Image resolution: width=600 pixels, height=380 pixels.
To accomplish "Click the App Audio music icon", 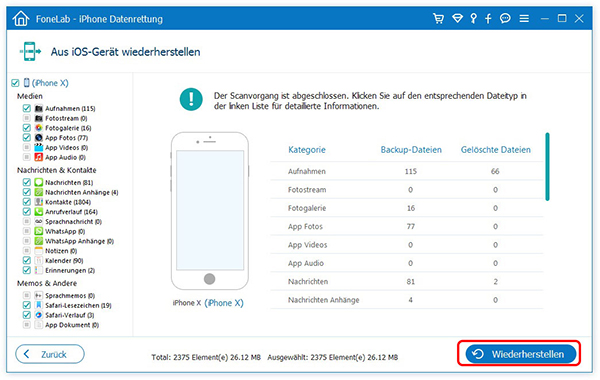I will pos(39,157).
